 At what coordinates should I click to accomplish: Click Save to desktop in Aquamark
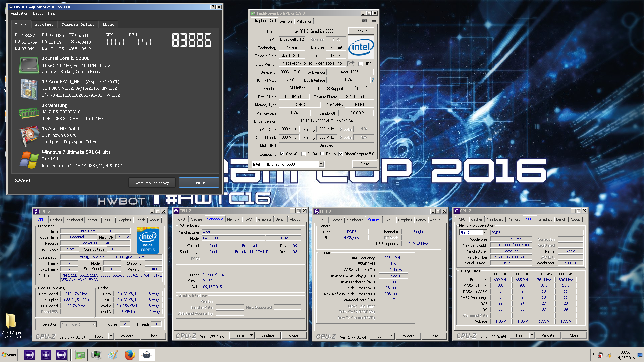pyautogui.click(x=152, y=183)
